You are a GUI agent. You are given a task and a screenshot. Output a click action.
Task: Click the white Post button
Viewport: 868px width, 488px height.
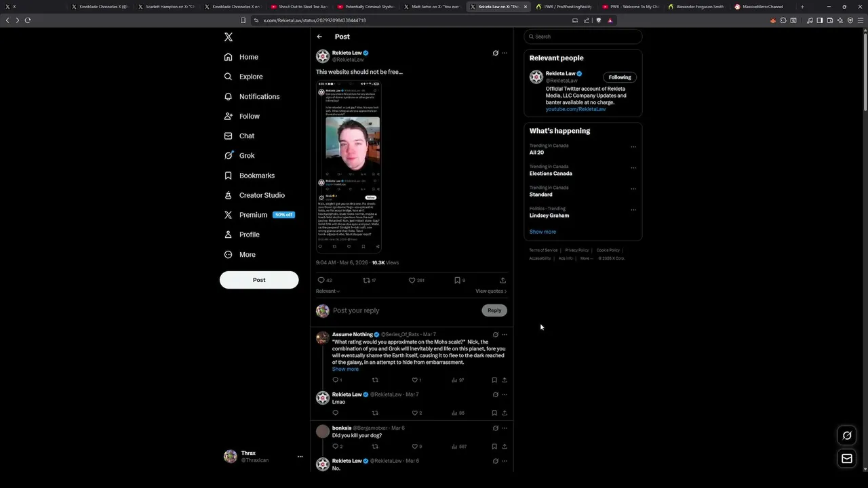[x=259, y=280]
